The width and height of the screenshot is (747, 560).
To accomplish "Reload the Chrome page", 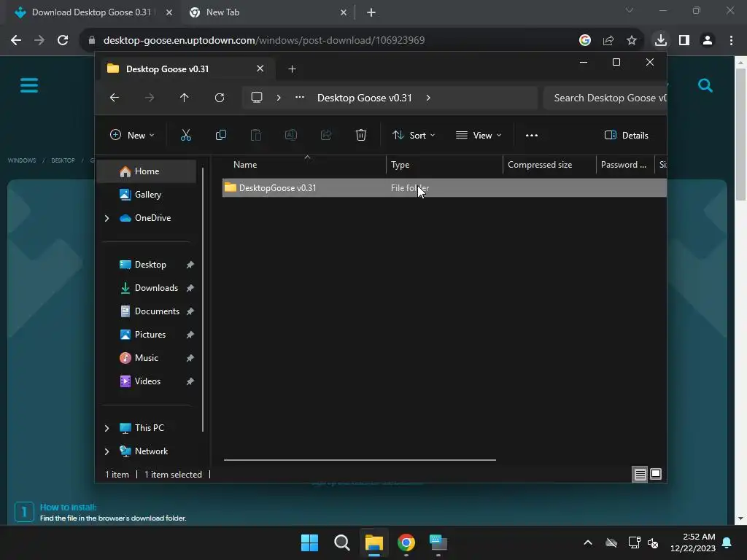I will click(63, 40).
